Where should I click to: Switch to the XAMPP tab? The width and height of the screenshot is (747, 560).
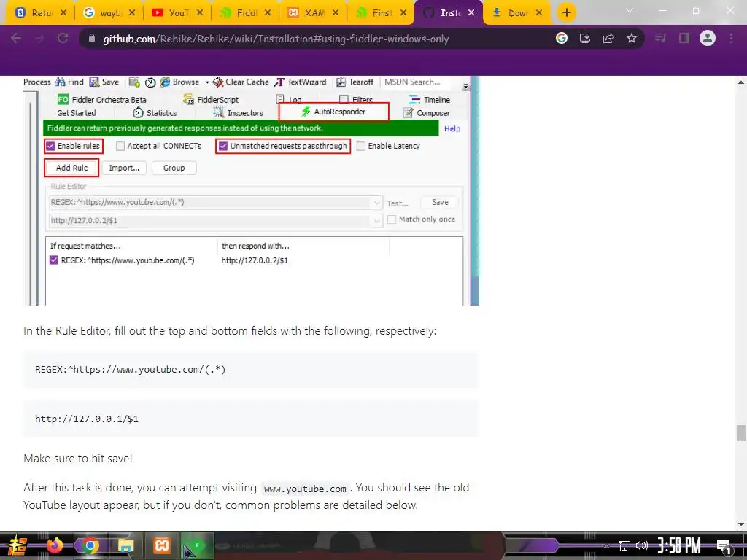(x=313, y=13)
